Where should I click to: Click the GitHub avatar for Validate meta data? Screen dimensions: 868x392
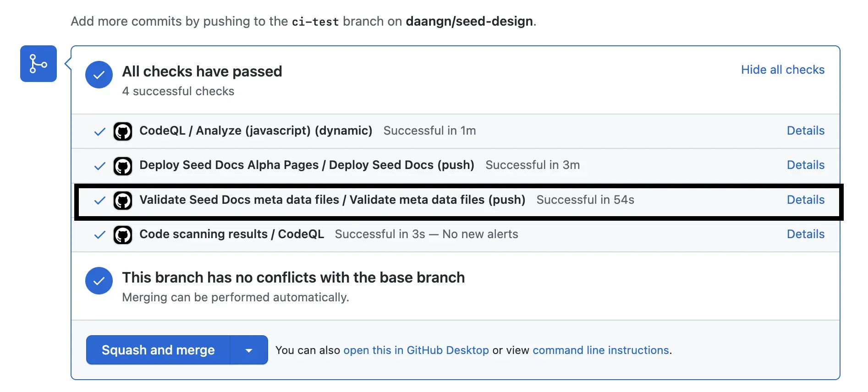[123, 201]
